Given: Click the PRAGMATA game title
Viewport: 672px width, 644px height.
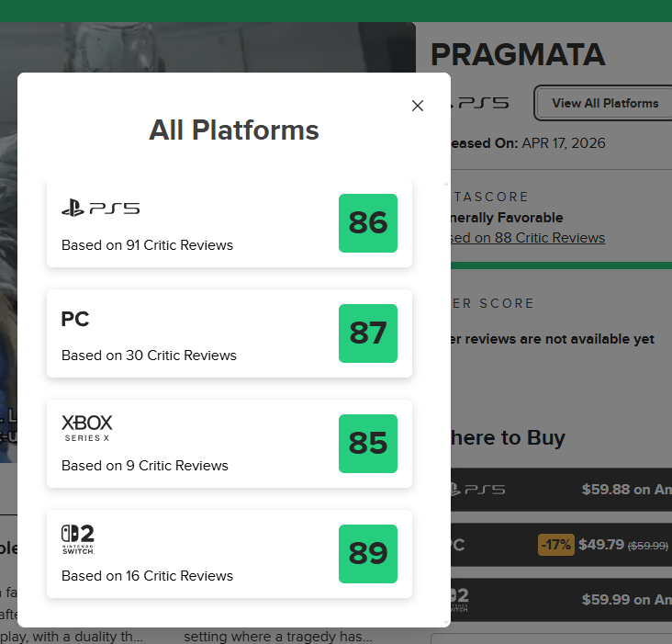Looking at the screenshot, I should [518, 55].
